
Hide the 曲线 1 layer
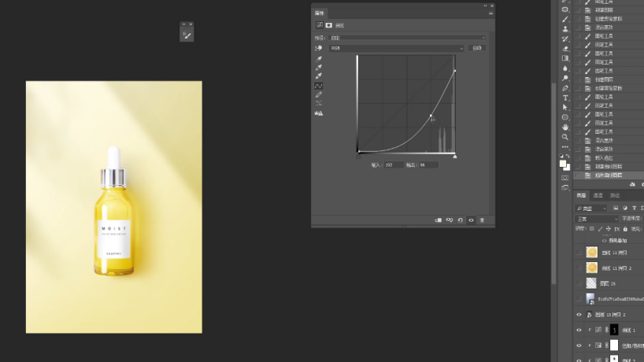(579, 330)
